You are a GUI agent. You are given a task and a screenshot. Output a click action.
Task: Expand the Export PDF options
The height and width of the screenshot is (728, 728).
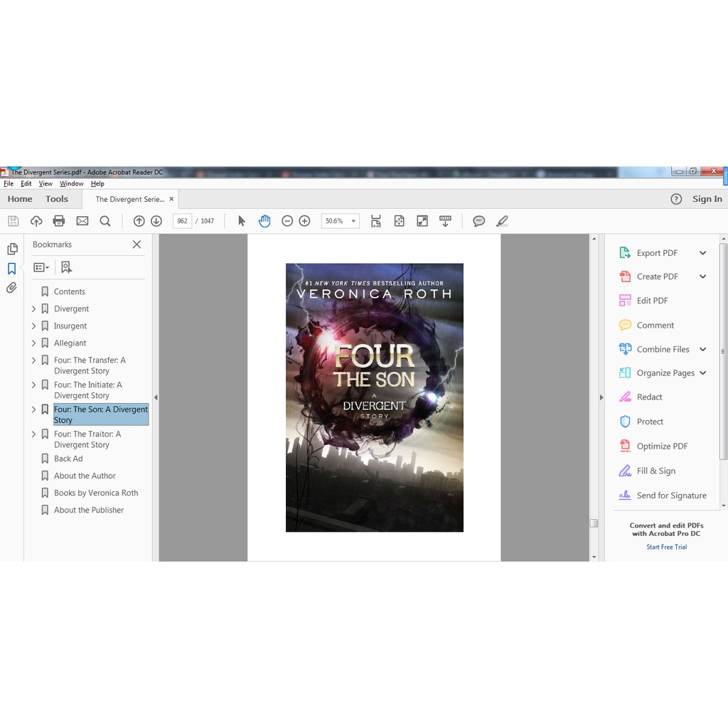(x=702, y=253)
